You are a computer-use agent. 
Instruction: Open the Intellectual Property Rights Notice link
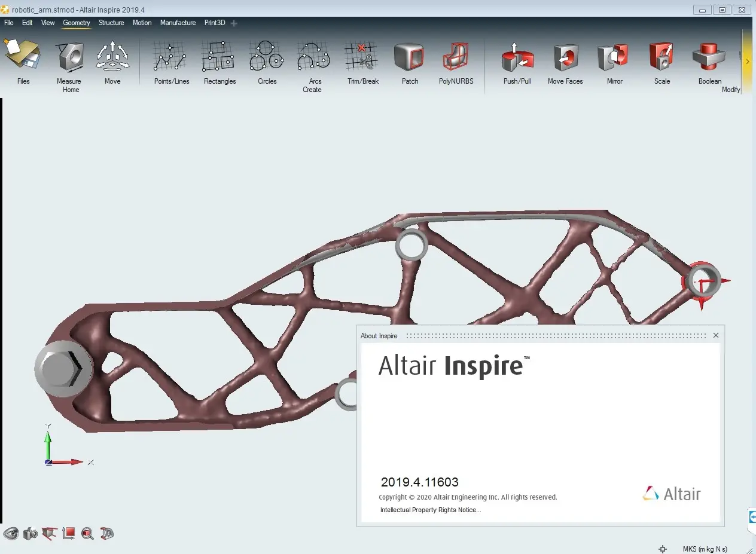pos(431,510)
